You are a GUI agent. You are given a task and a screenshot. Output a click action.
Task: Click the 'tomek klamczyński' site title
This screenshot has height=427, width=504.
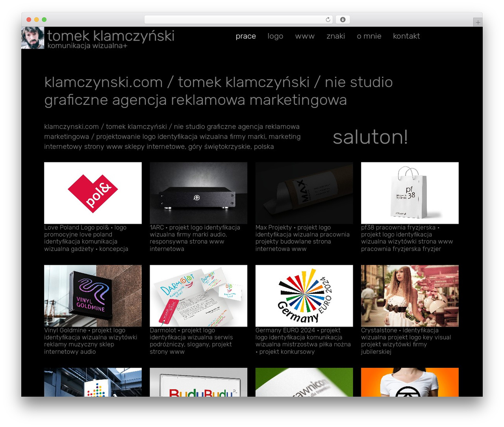pos(111,35)
